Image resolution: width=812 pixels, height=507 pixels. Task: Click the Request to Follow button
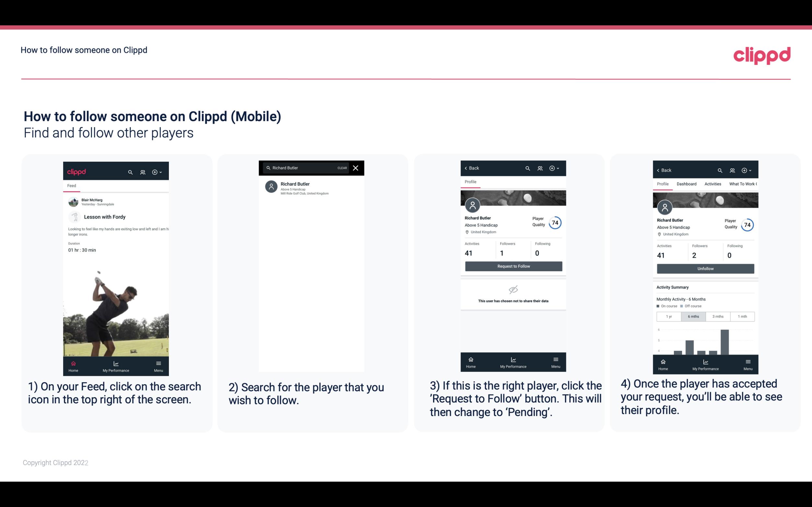(513, 266)
